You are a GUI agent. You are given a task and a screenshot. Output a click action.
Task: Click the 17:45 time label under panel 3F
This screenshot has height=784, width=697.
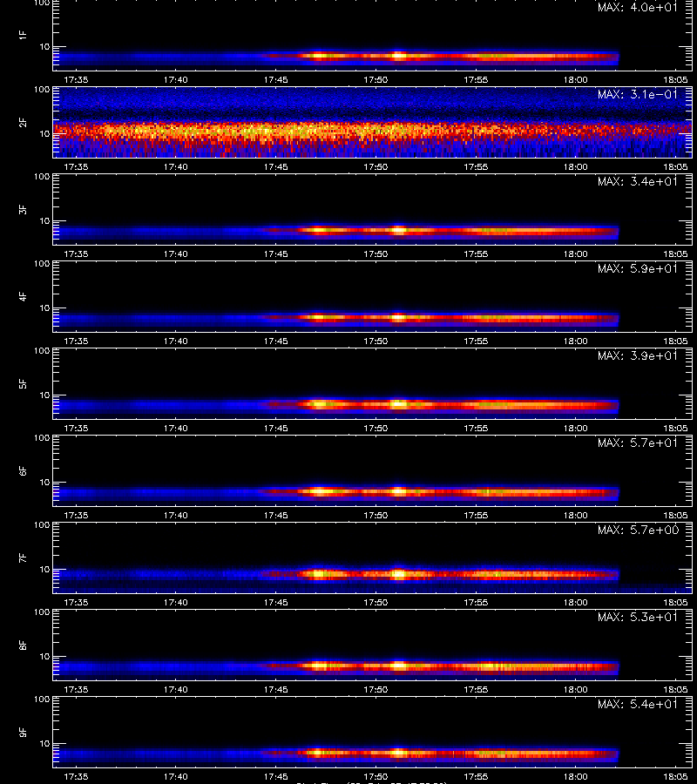276,254
